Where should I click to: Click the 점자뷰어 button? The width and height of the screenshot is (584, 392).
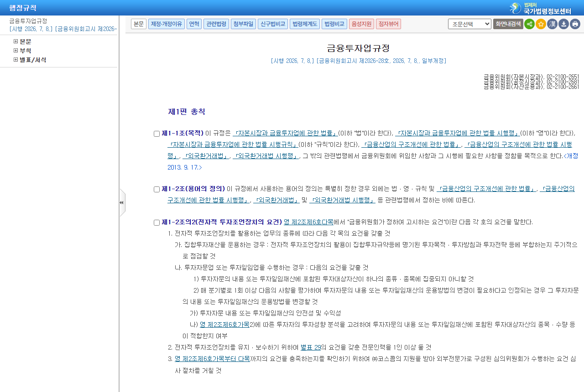pyautogui.click(x=388, y=24)
